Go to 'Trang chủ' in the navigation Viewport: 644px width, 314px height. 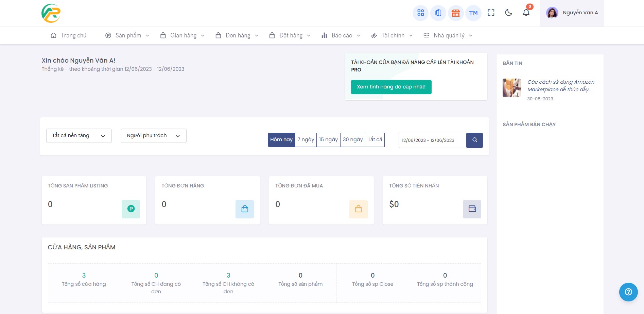point(68,35)
